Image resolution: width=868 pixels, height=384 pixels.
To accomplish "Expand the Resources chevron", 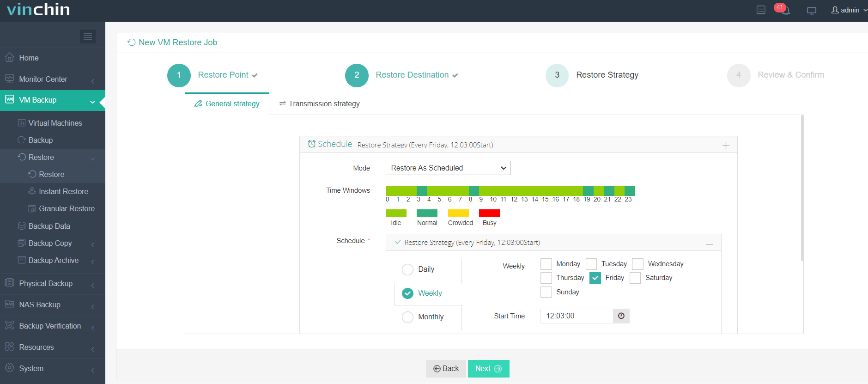I will [x=93, y=349].
